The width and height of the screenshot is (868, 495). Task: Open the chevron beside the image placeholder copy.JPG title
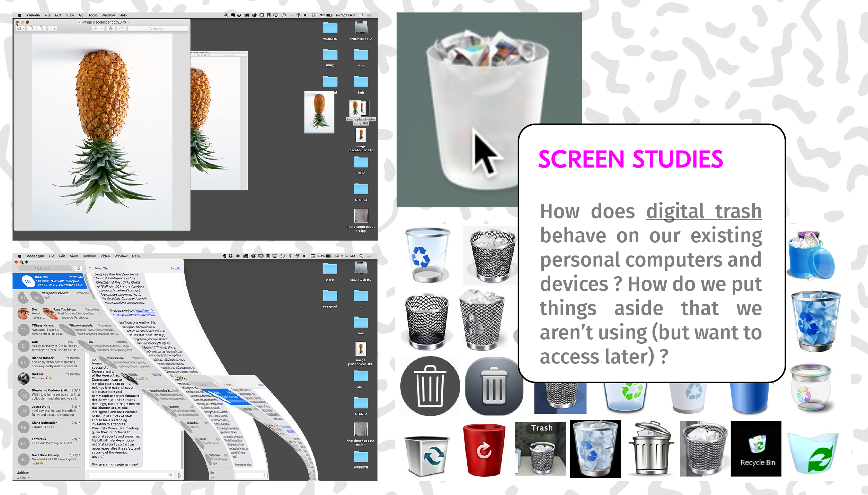(129, 22)
